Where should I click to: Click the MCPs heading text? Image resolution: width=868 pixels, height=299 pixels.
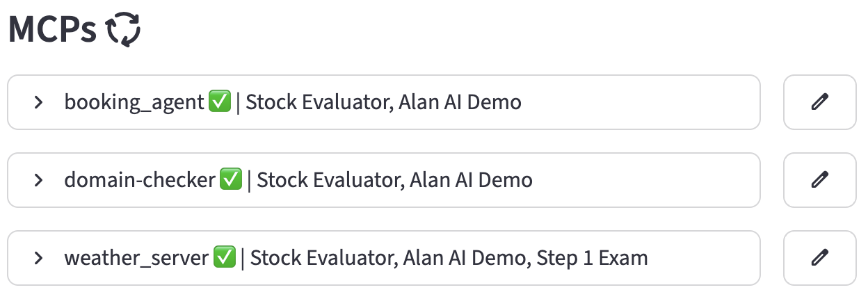point(52,31)
